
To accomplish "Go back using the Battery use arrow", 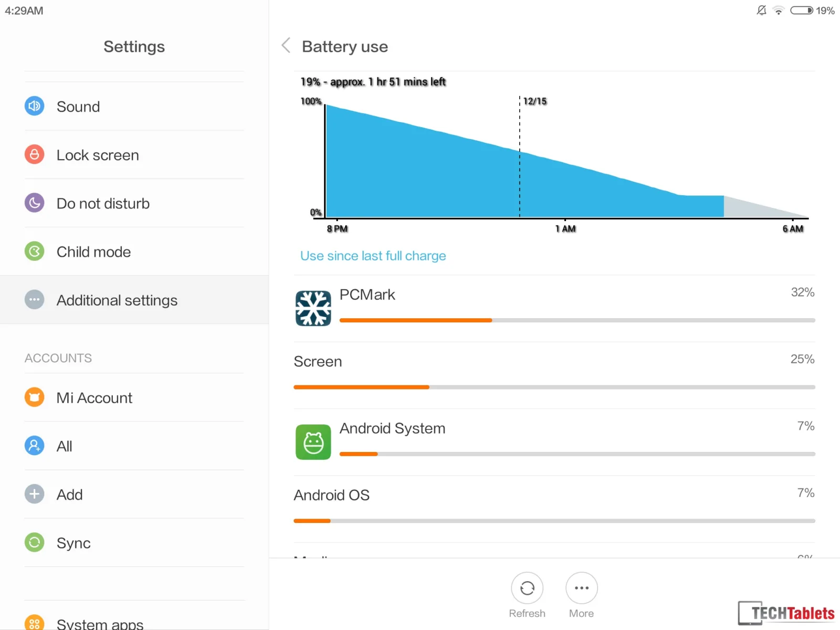I will pos(286,46).
